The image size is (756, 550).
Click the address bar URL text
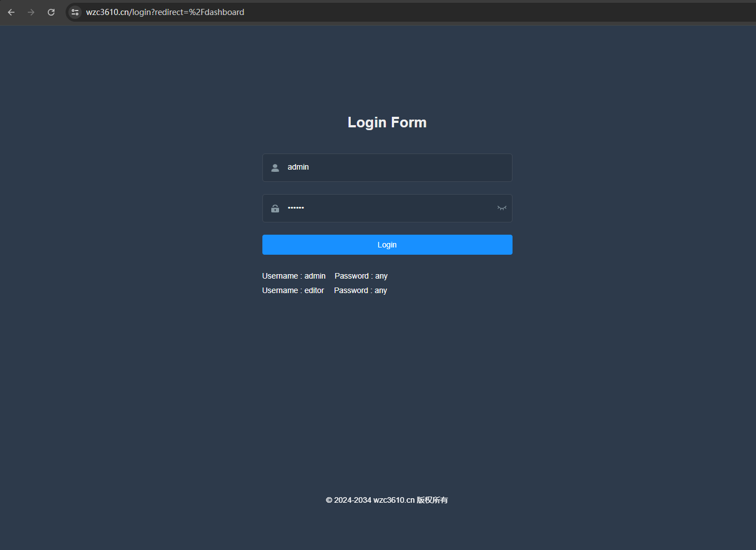(165, 12)
